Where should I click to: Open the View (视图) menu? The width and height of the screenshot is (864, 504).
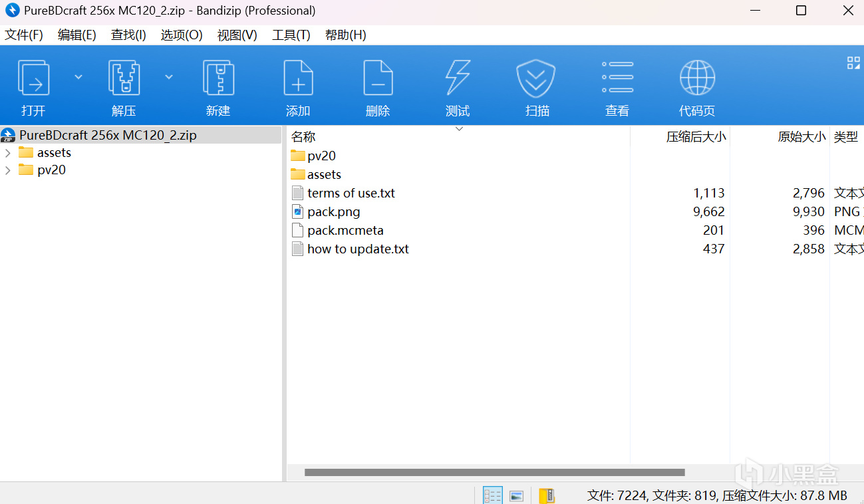pyautogui.click(x=237, y=35)
